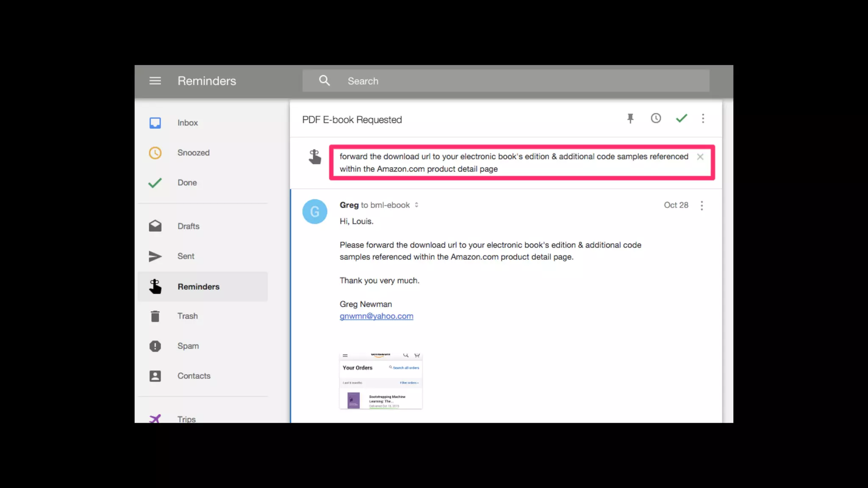Click gnwmn@yahoo.com email link

(x=376, y=316)
